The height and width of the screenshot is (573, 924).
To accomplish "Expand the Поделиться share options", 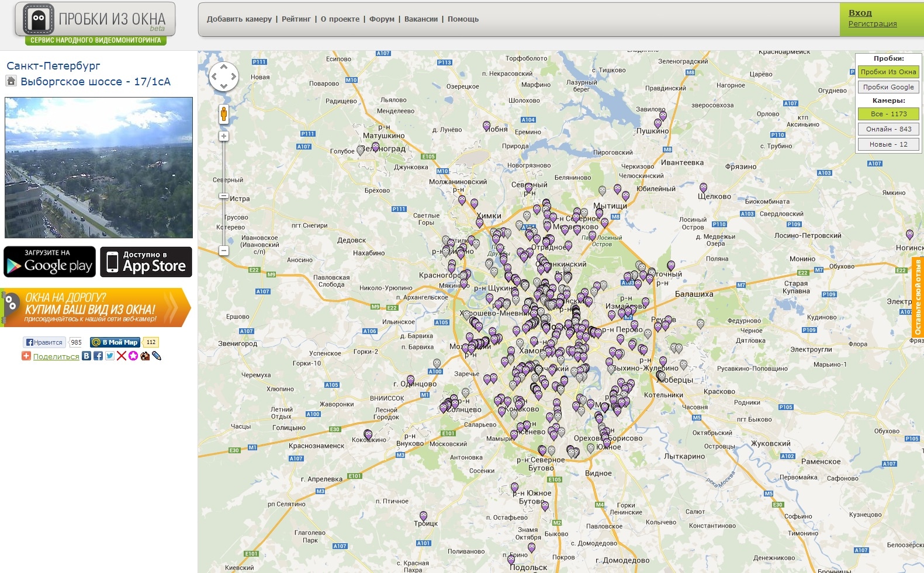I will pos(56,356).
